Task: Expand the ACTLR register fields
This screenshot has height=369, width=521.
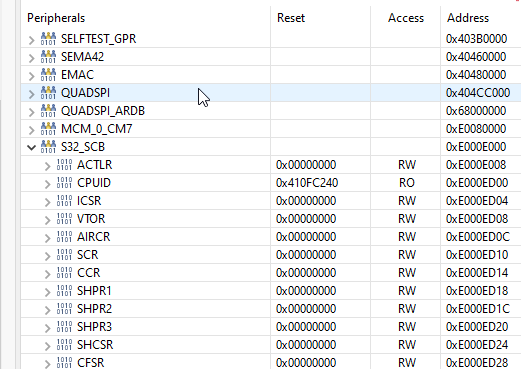Action: [47, 166]
